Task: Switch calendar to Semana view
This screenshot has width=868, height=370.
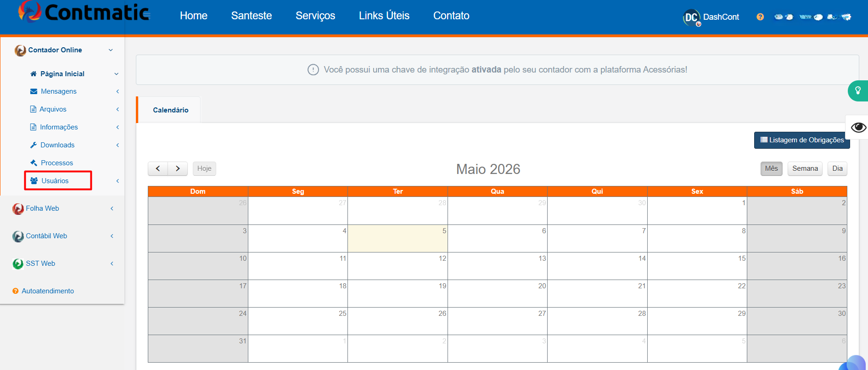Action: coord(805,168)
